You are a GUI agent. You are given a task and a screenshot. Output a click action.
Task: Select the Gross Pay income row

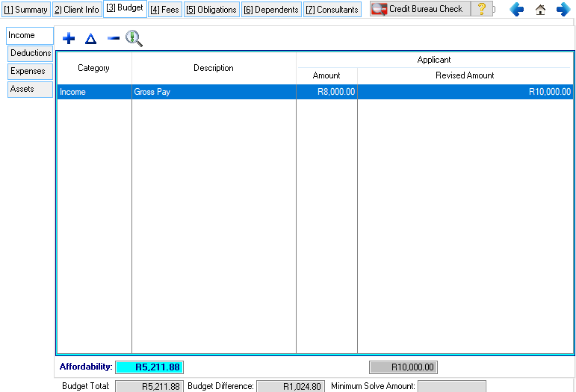point(214,92)
